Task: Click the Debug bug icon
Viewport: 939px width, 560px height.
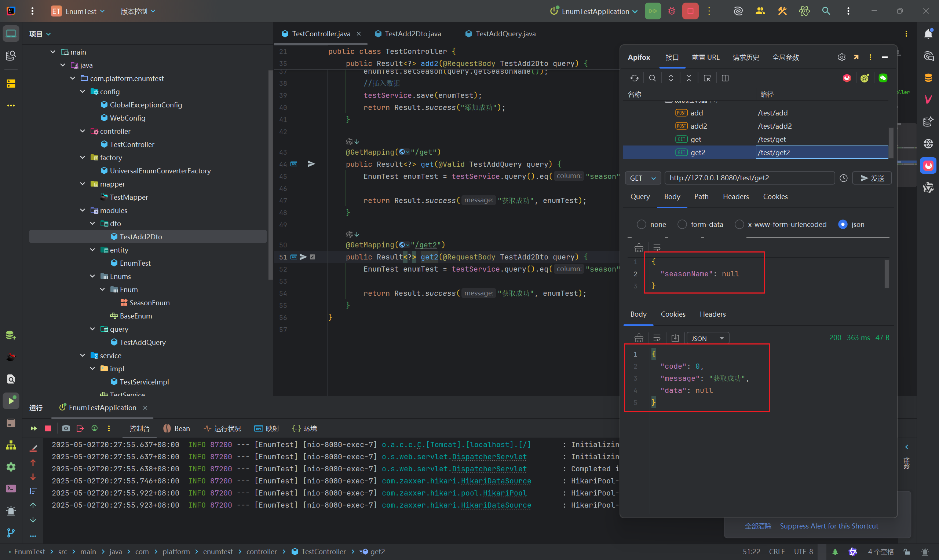Action: coord(672,11)
